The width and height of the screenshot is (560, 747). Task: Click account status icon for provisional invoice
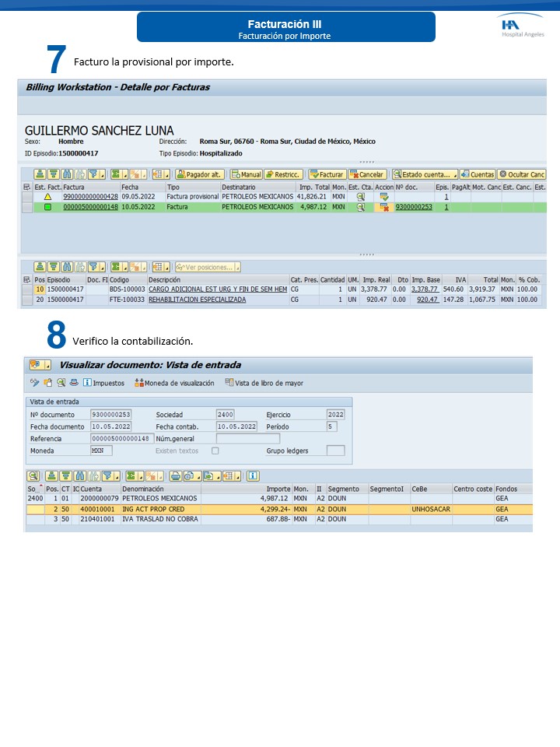360,198
